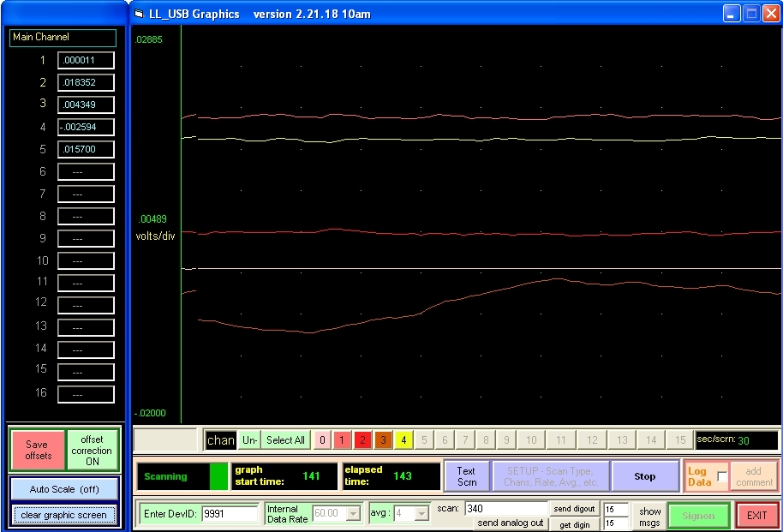Tick the Log Data checkbox

click(722, 477)
